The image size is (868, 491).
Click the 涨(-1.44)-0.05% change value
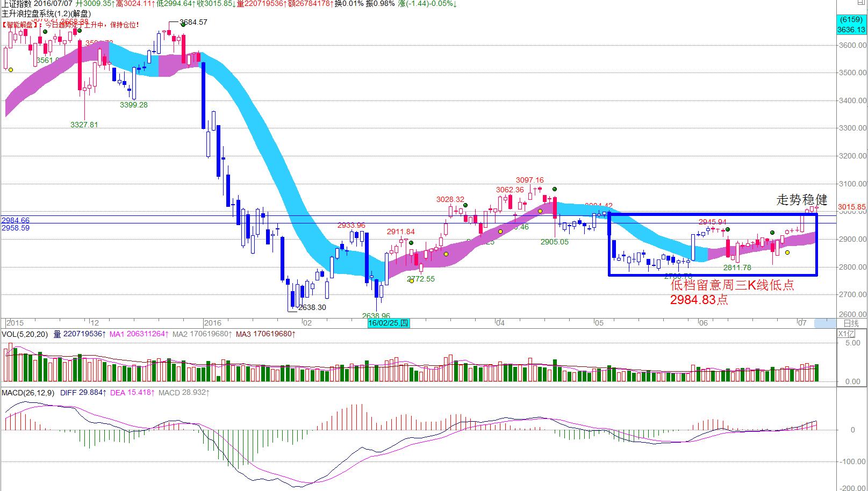tap(428, 4)
